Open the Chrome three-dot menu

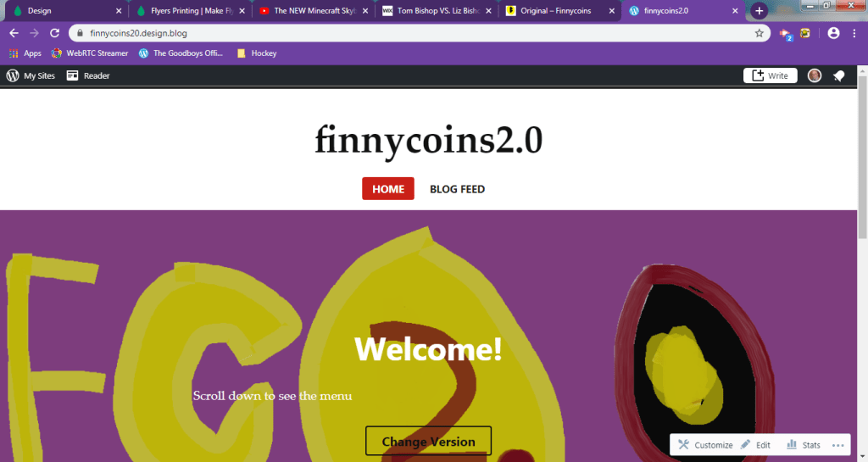854,33
